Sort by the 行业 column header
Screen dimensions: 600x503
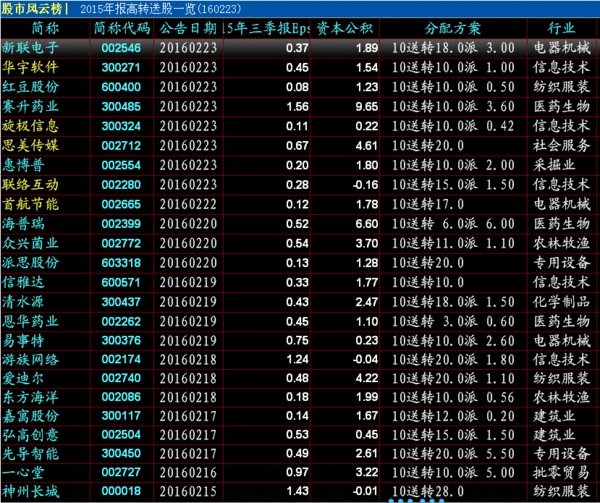pos(561,28)
